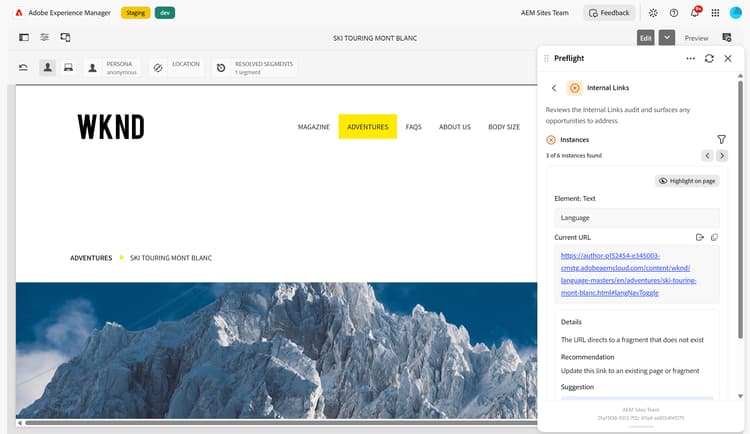Image resolution: width=750 pixels, height=434 pixels.
Task: Click the Preflight panel vertical scrollbar
Action: pos(740,210)
